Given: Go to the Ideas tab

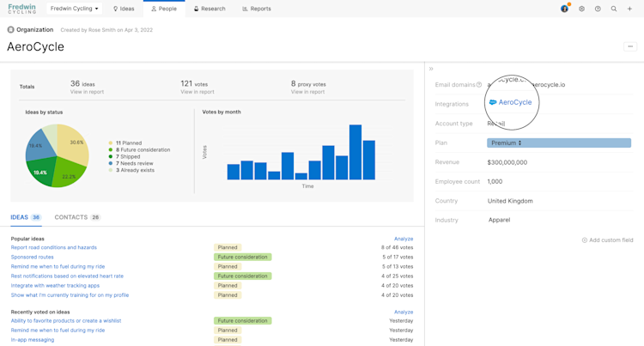Looking at the screenshot, I should point(124,9).
